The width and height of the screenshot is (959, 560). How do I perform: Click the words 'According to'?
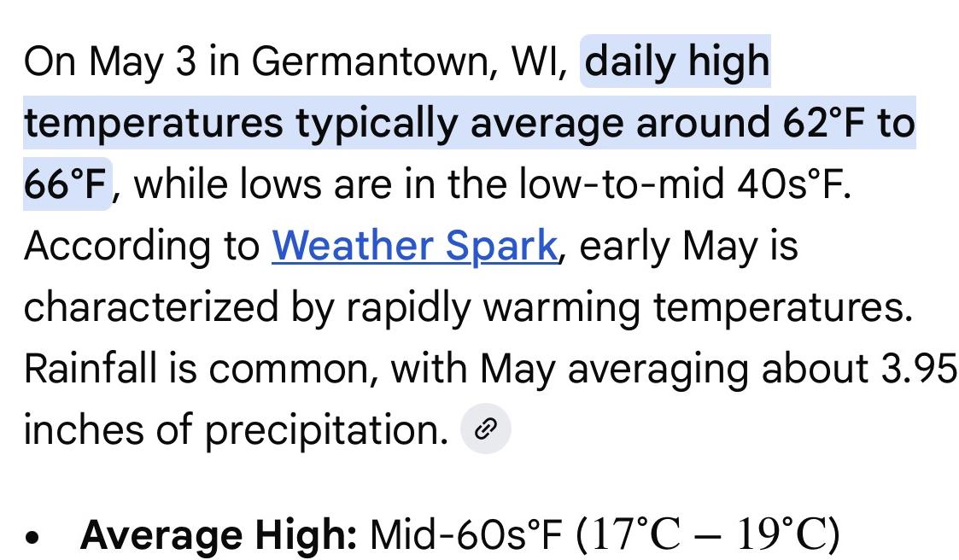click(x=141, y=247)
